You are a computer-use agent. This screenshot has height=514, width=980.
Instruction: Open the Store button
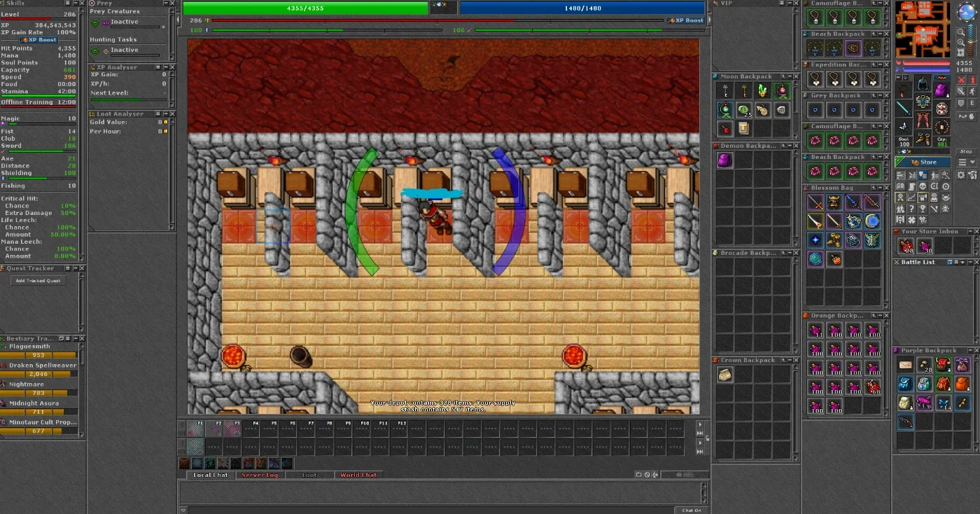pyautogui.click(x=923, y=162)
